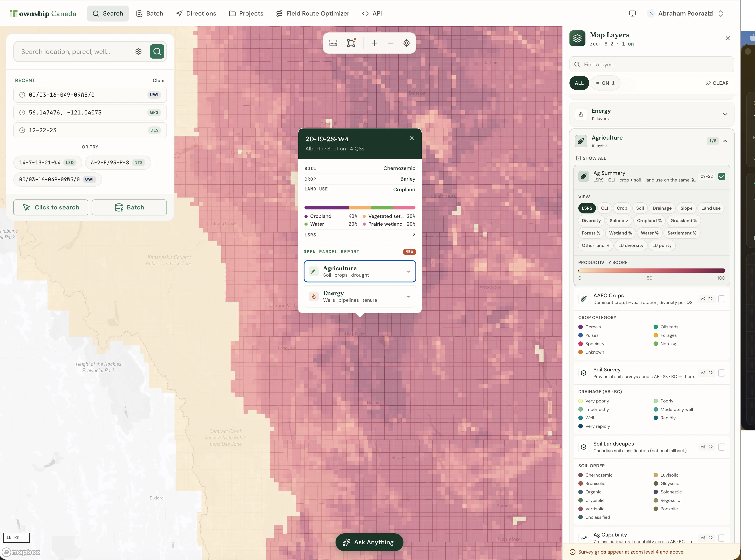Select recent search 56.147476, -121.04073
Image resolution: width=755 pixels, height=560 pixels.
tap(90, 112)
